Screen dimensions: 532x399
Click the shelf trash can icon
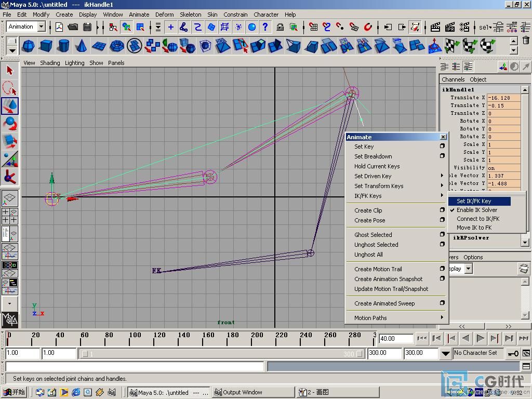(526, 41)
